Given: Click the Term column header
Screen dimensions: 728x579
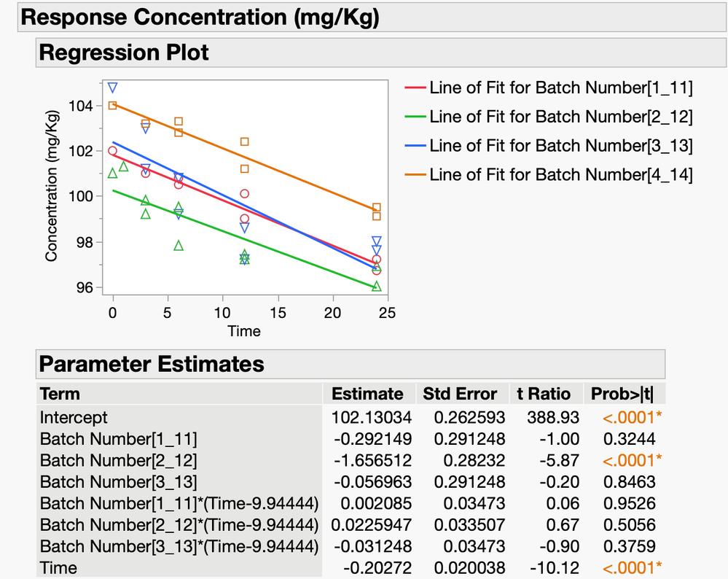Looking at the screenshot, I should [60, 394].
